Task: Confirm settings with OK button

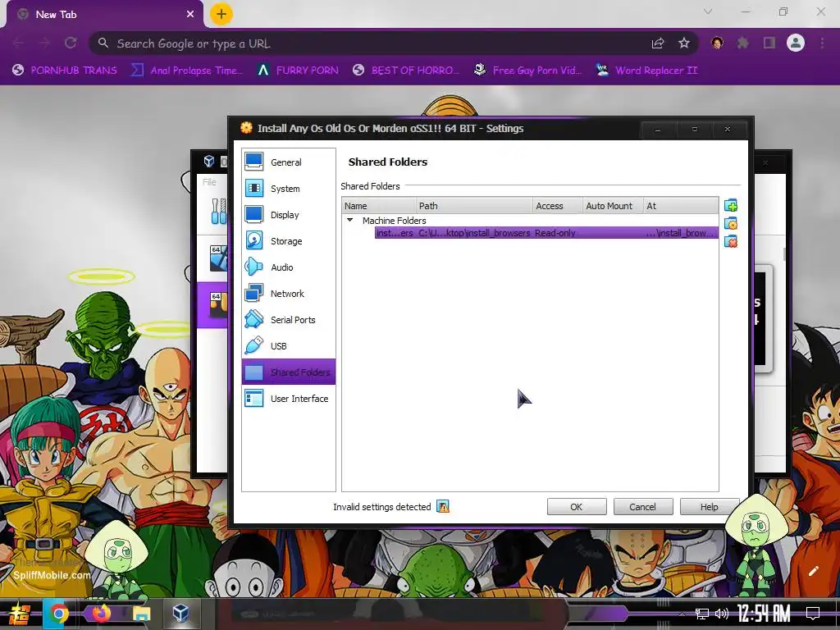Action: [577, 507]
